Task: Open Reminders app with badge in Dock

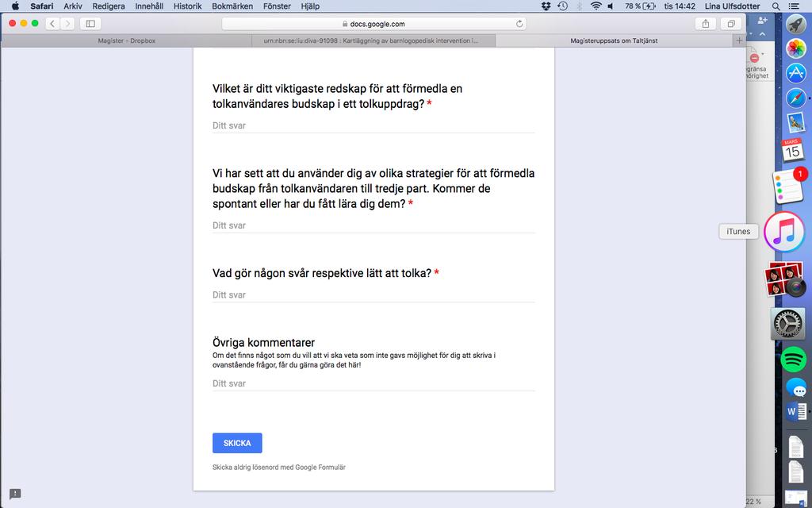Action: [x=789, y=185]
